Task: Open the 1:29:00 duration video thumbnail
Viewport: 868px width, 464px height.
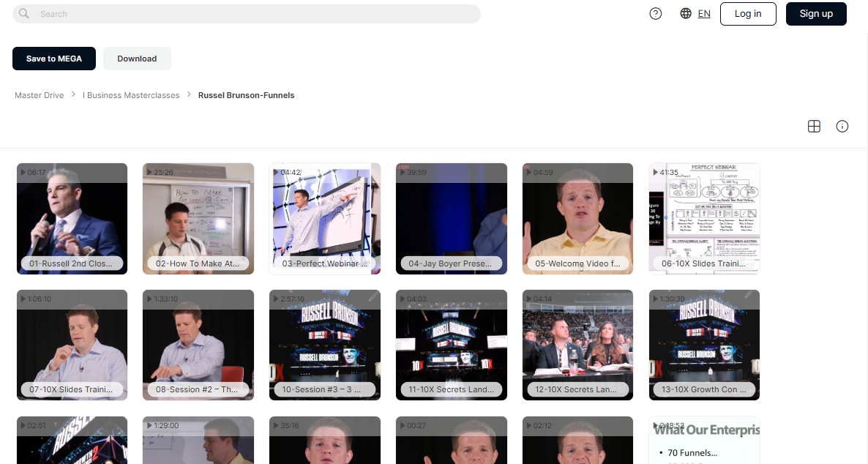Action: (x=198, y=440)
